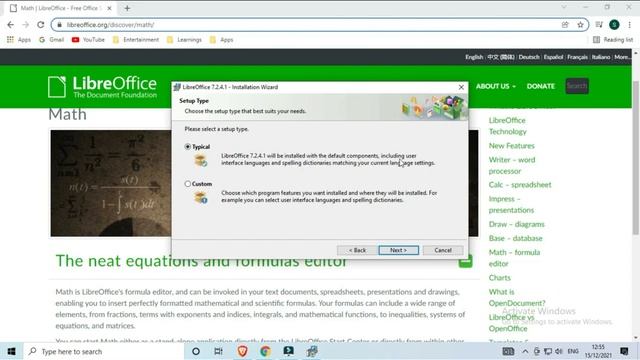Close the Math LibreOffice tab
This screenshot has width=640, height=360.
click(x=109, y=8)
